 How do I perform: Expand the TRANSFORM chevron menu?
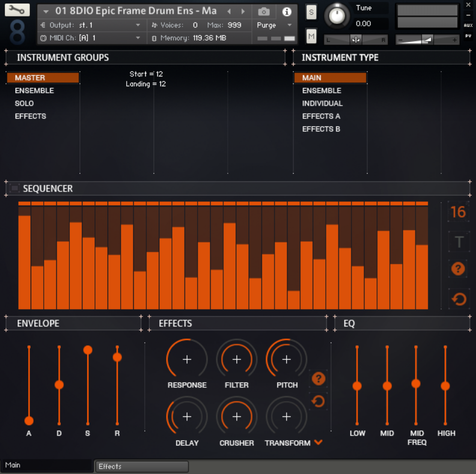[x=318, y=442]
